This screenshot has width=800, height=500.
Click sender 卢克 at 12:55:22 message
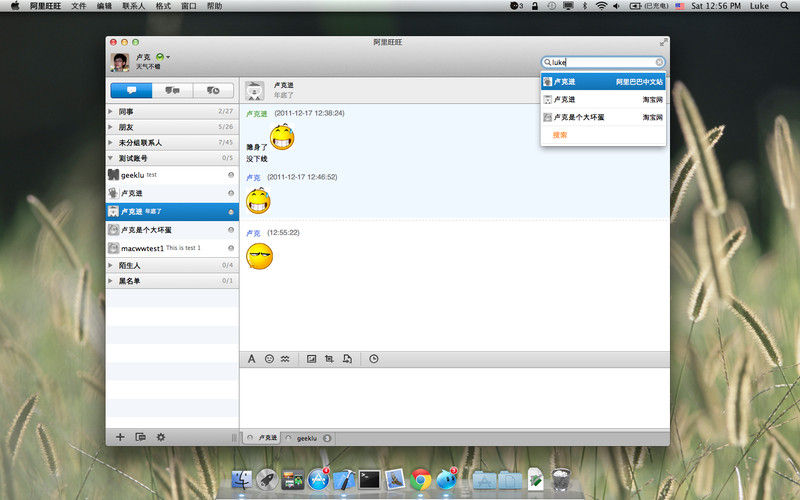pos(253,233)
